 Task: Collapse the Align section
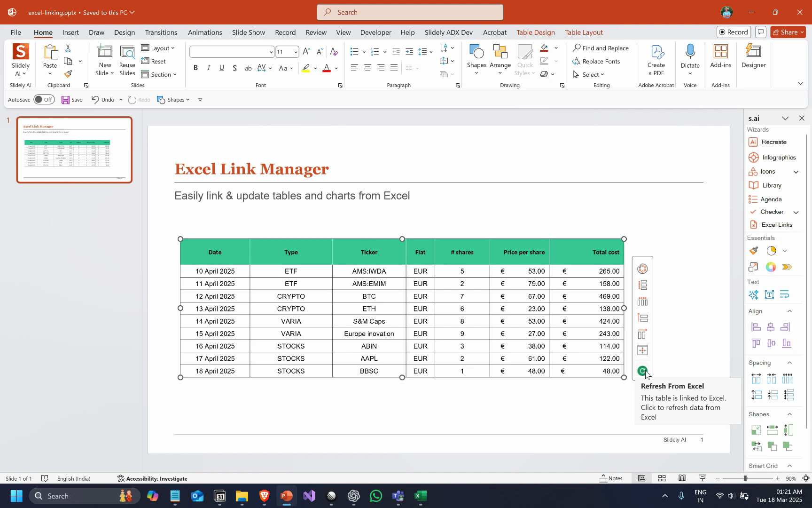tap(790, 311)
